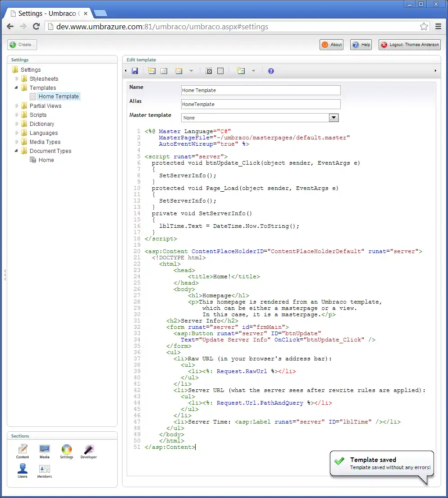Open the Content section
Screen dimensions: 448x498
click(x=23, y=452)
